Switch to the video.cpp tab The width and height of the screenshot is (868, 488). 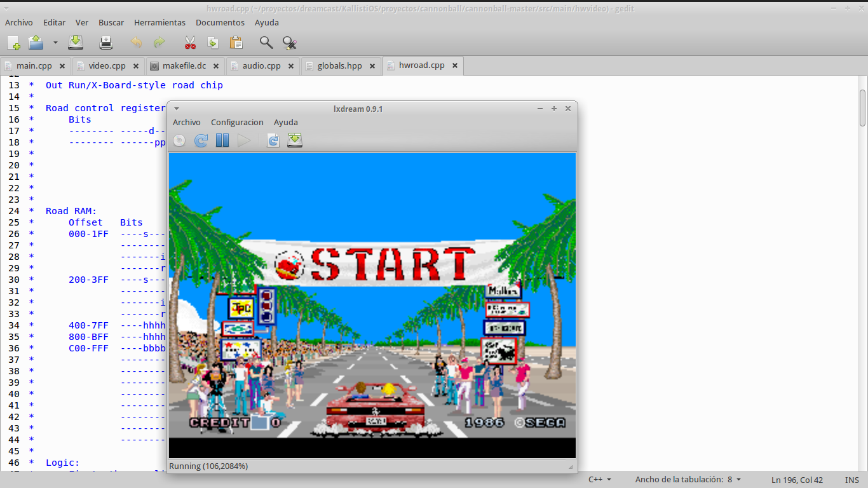click(107, 65)
